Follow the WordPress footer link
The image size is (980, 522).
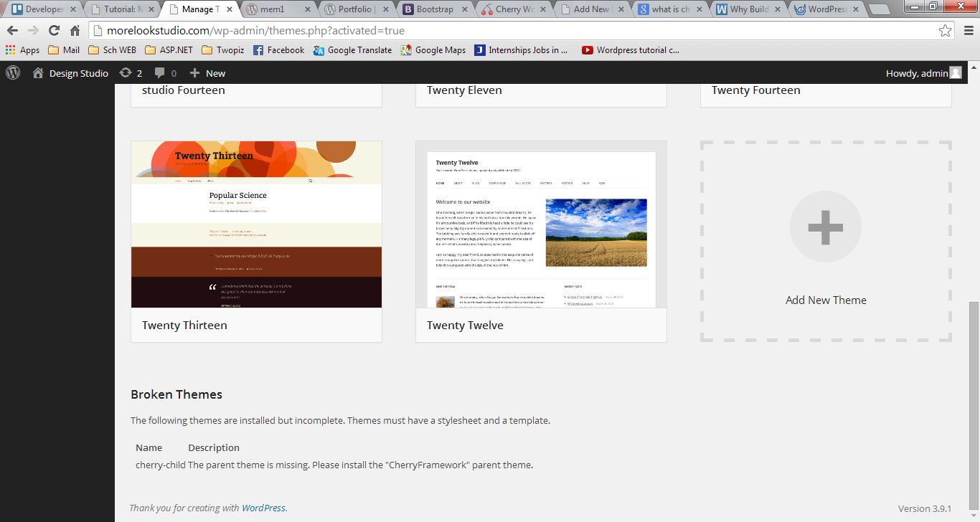263,508
